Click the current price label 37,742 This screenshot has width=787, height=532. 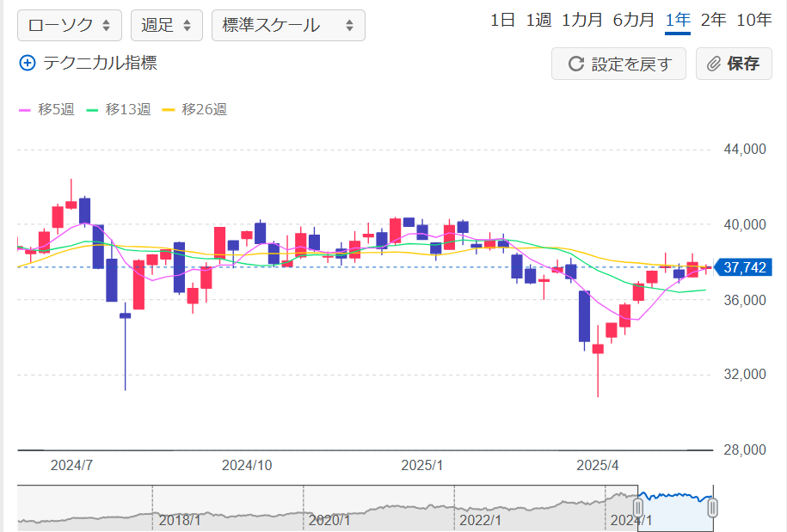pos(744,267)
